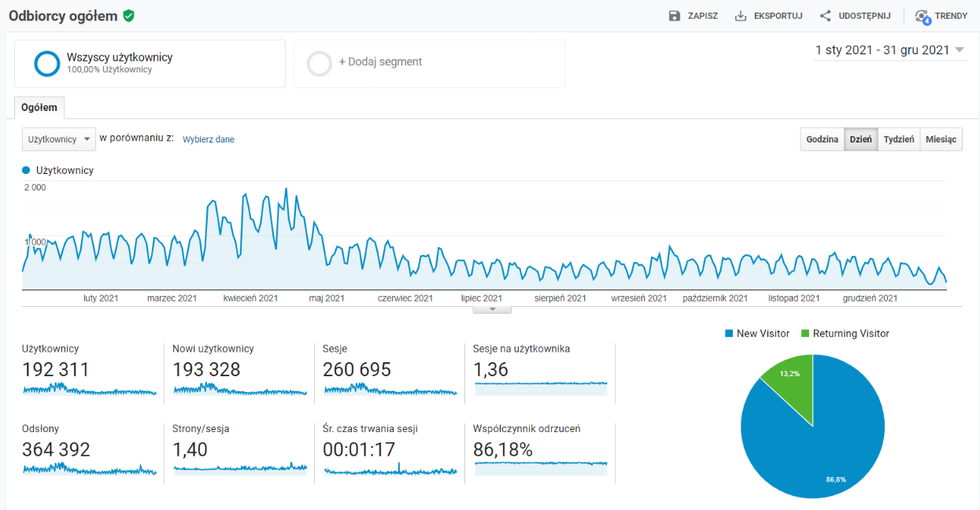
Task: Switch chart granularity to Godzina
Action: coord(822,139)
